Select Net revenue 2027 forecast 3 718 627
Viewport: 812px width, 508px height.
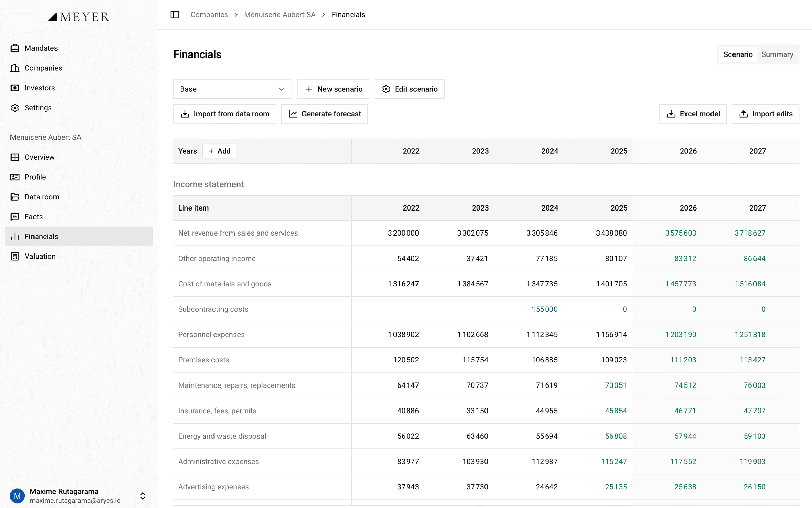750,233
